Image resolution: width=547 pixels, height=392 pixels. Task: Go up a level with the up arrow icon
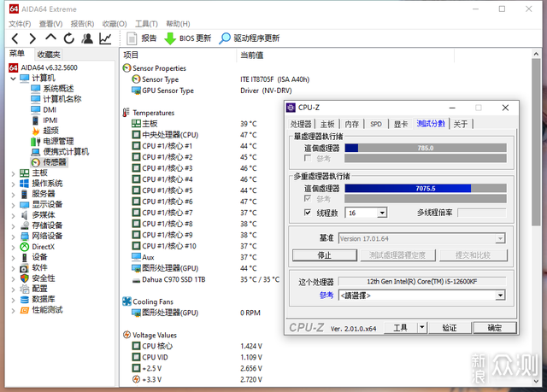pos(50,38)
